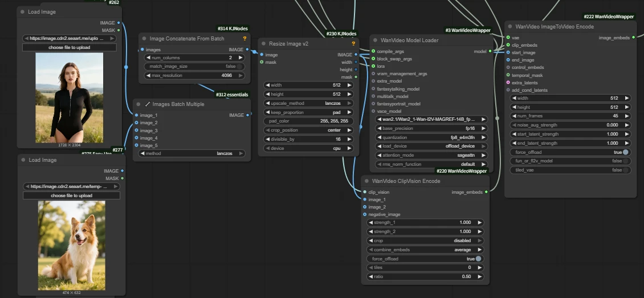Collapse the WanVideo Model Loader node

[374, 40]
